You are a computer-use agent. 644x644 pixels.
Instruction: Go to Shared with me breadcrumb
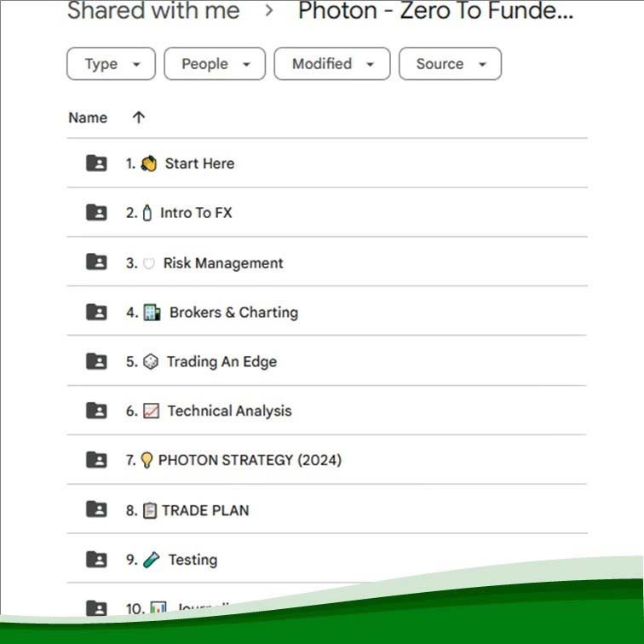click(153, 10)
